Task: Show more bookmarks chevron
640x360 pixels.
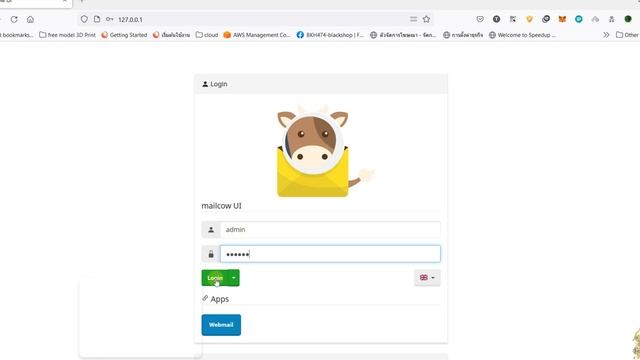Action: click(606, 35)
